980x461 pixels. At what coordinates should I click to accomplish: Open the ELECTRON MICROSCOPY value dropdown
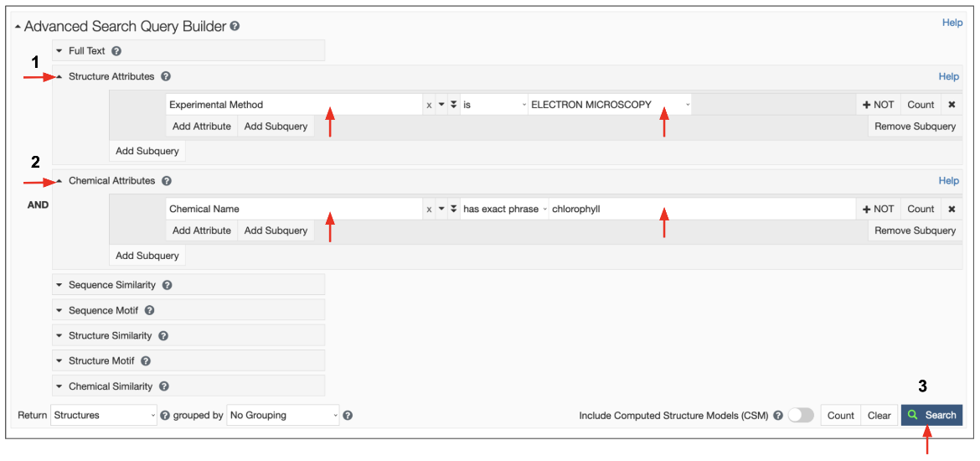point(610,105)
